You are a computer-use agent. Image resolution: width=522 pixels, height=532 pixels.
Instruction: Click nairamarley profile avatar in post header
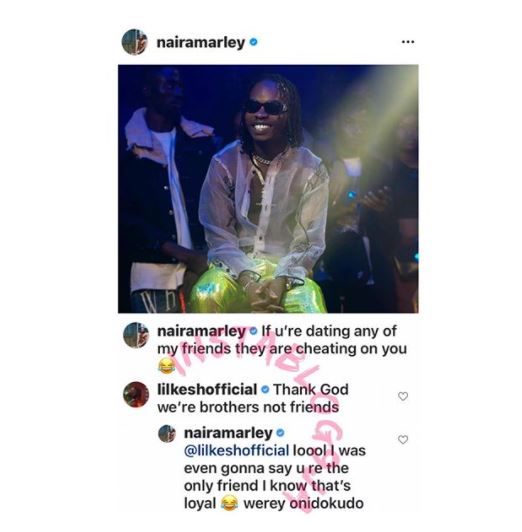pyautogui.click(x=134, y=42)
